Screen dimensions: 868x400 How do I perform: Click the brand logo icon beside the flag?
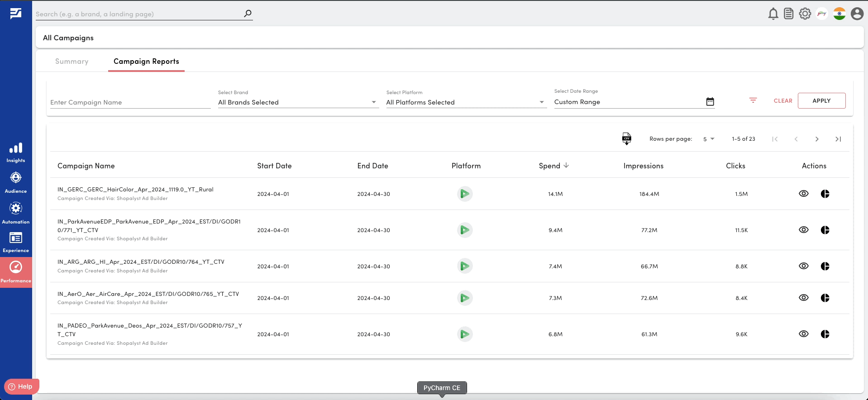(822, 14)
